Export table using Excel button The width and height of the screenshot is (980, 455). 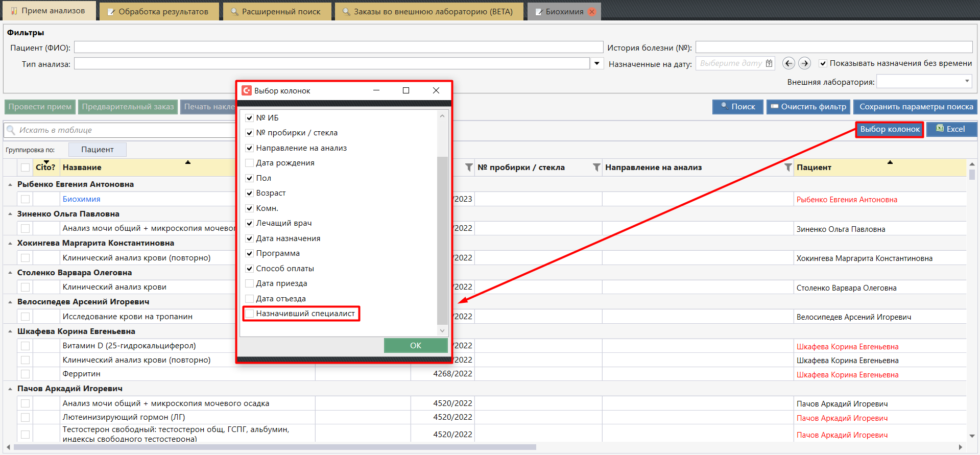click(x=951, y=129)
